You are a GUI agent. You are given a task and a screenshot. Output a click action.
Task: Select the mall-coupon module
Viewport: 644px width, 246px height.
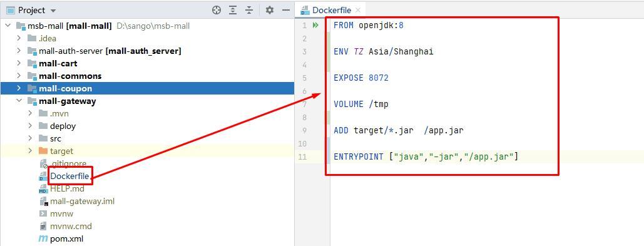tap(147, 88)
